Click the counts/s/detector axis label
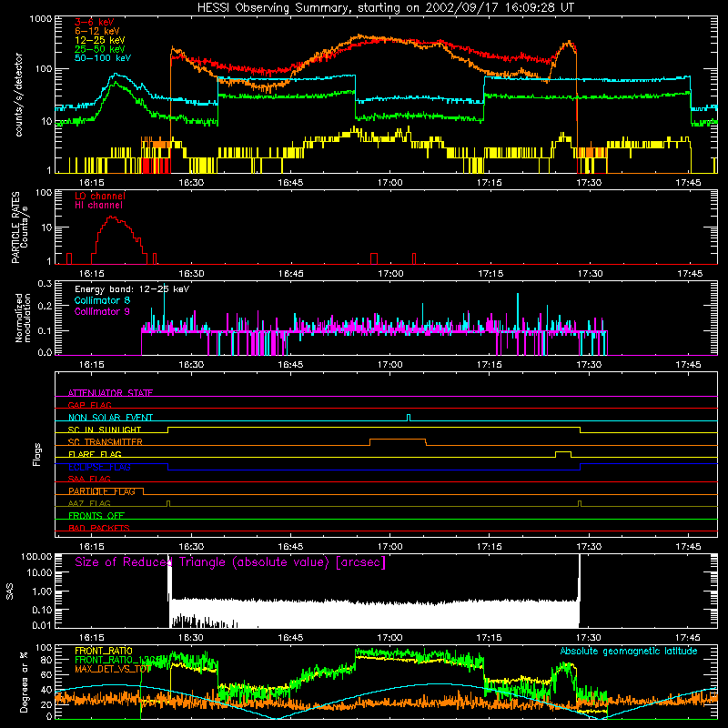 pyautogui.click(x=18, y=95)
